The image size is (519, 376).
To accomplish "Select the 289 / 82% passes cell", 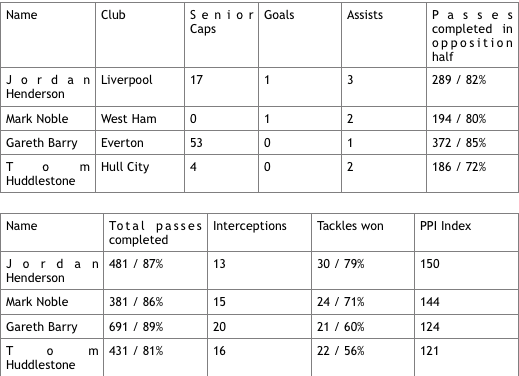I will click(x=472, y=87).
